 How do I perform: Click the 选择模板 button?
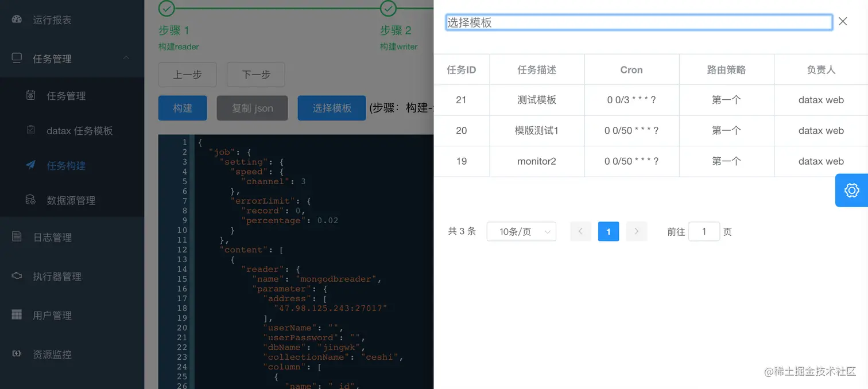[x=332, y=108]
